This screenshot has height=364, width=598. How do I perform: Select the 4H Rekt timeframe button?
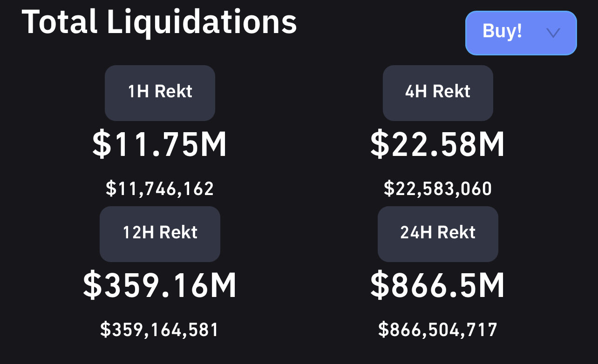[x=438, y=93]
